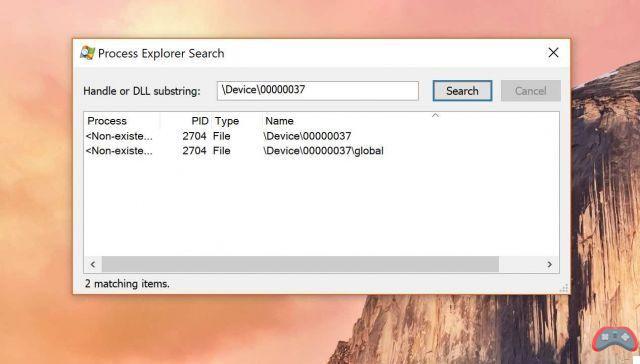640x364 pixels.
Task: Sort results by Process column
Action: coord(122,121)
